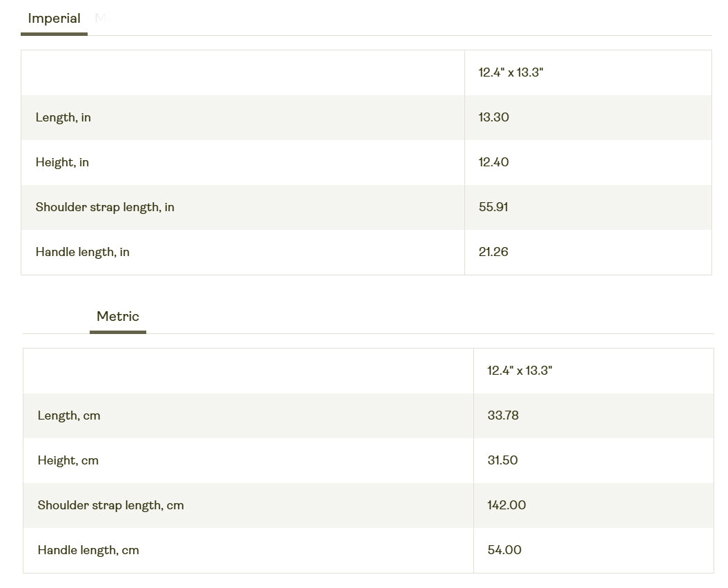Select the 54.00 handle length value
The width and height of the screenshot is (728, 588).
point(504,550)
